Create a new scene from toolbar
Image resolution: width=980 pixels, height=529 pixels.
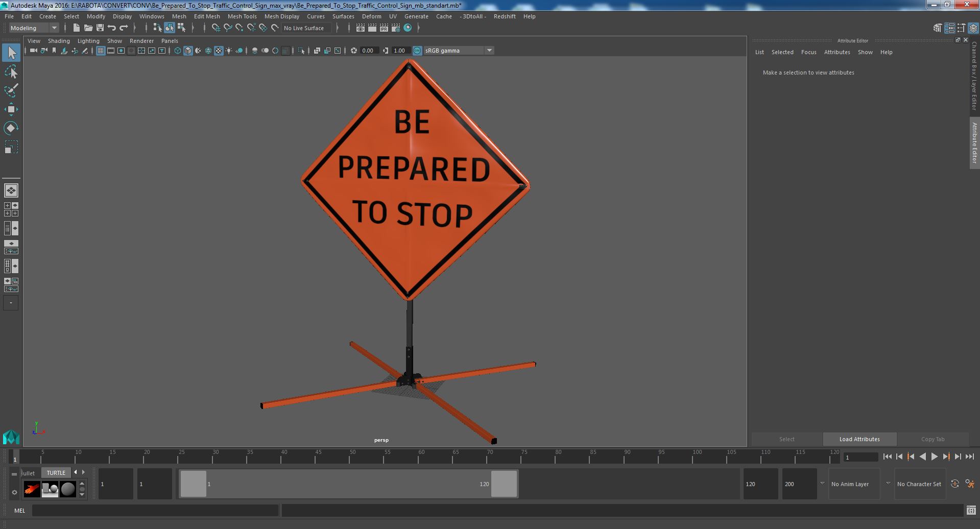pos(76,28)
